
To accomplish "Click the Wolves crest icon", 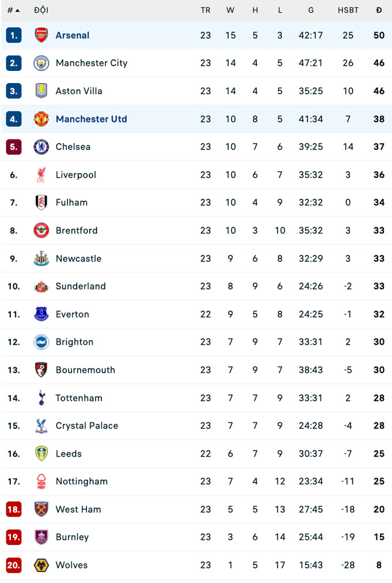I will (42, 565).
